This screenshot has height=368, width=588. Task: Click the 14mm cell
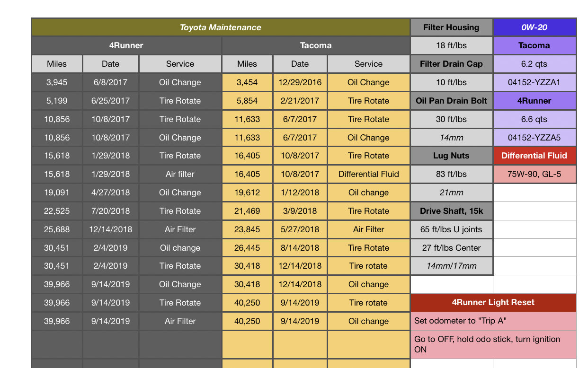point(452,138)
